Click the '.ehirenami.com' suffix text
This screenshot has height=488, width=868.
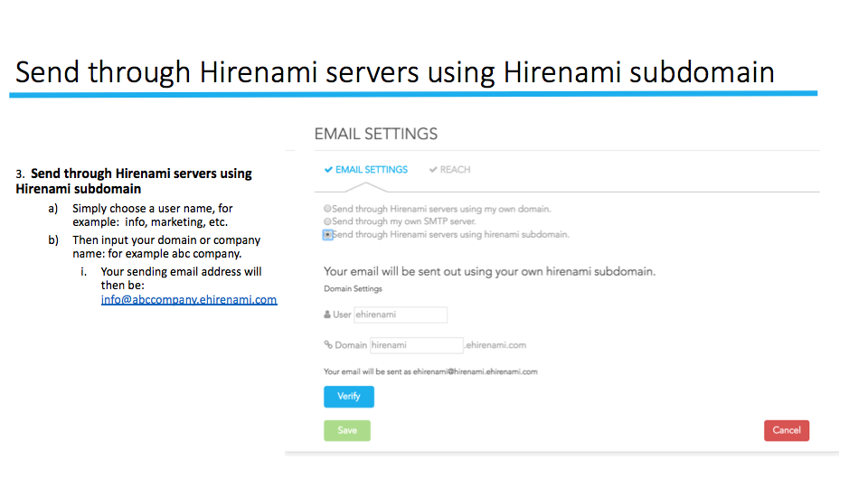tap(495, 345)
